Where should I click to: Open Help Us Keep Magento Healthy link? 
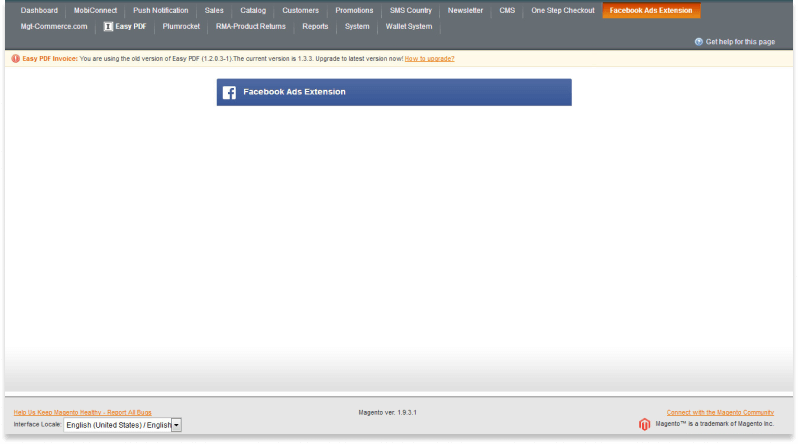pyautogui.click(x=82, y=412)
